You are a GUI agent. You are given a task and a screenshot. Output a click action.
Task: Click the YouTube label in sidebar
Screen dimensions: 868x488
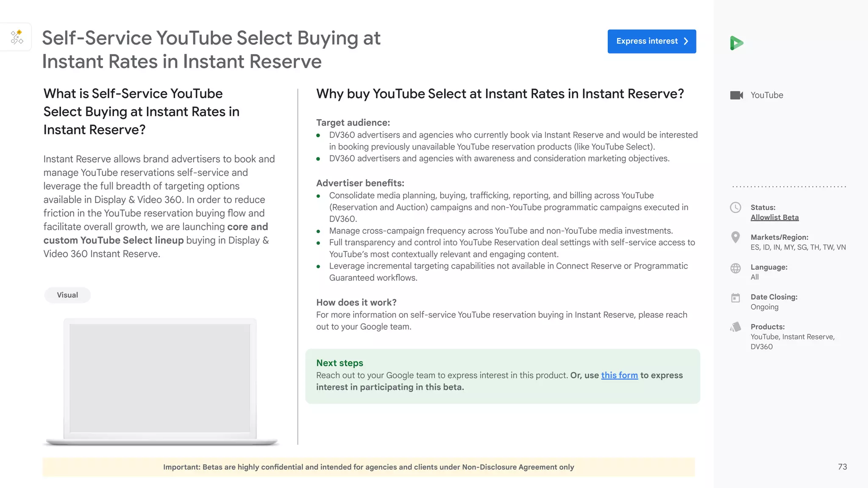(767, 95)
